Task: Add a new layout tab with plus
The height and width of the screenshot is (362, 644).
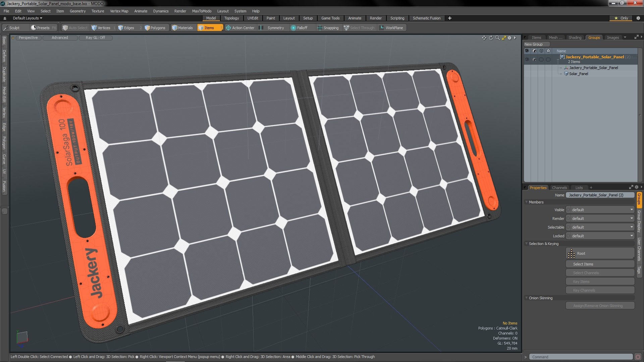Action: 449,18
